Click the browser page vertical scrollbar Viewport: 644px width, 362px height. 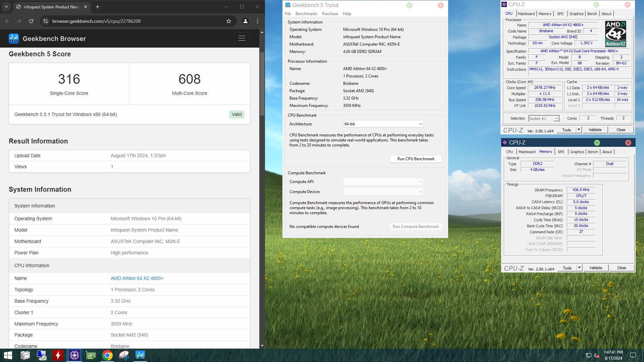(x=262, y=84)
